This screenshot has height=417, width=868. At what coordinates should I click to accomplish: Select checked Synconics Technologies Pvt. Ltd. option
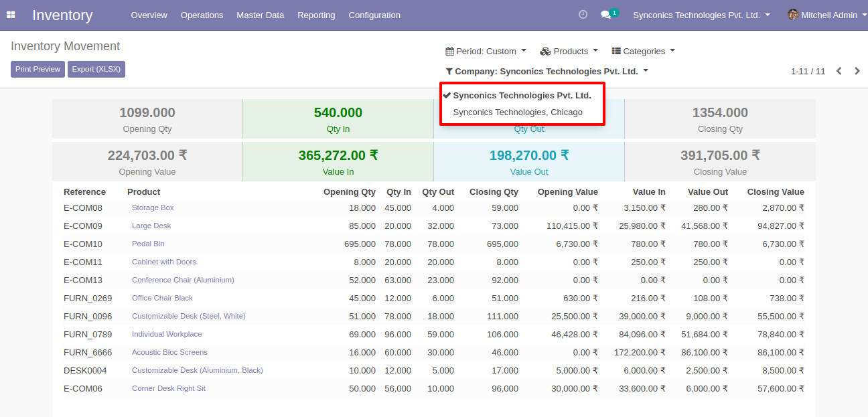point(522,96)
